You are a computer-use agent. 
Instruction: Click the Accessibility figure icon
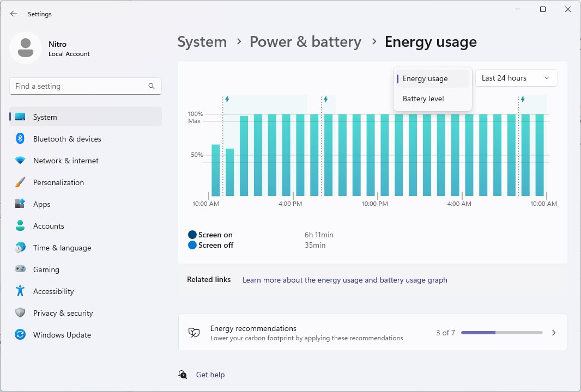click(20, 291)
